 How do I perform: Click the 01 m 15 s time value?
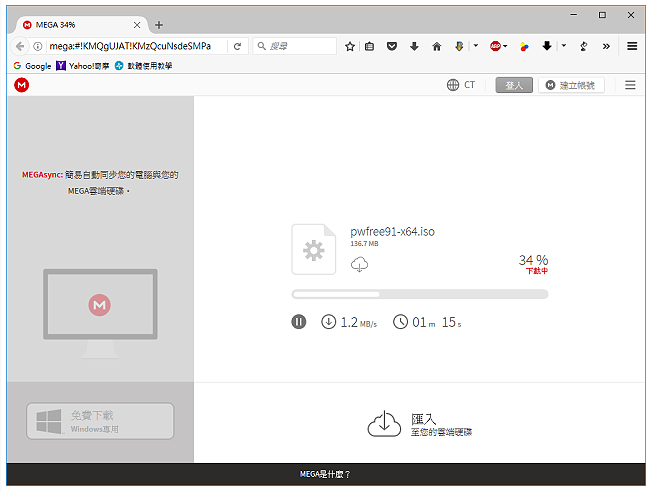tap(437, 322)
